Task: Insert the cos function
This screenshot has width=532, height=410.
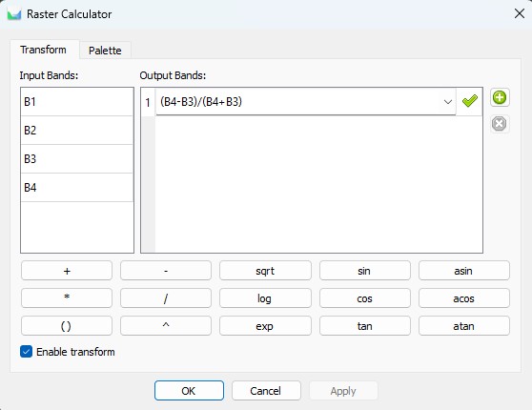Action: tap(365, 298)
